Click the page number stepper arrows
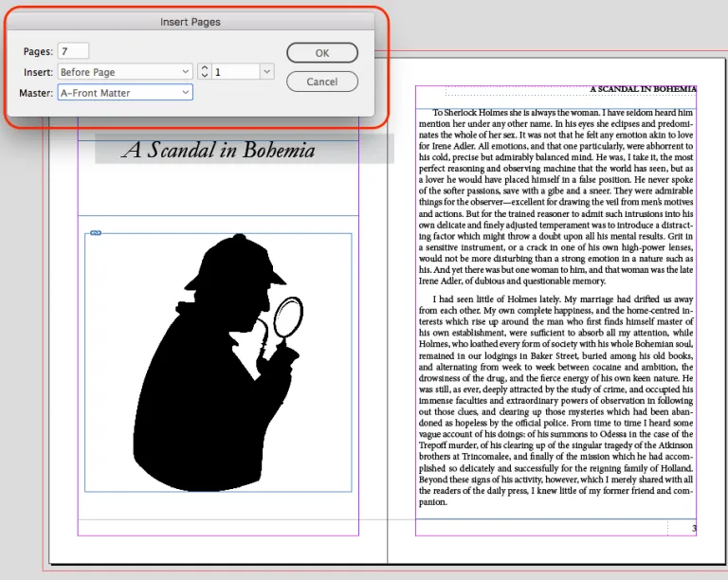This screenshot has height=580, width=728. click(205, 71)
